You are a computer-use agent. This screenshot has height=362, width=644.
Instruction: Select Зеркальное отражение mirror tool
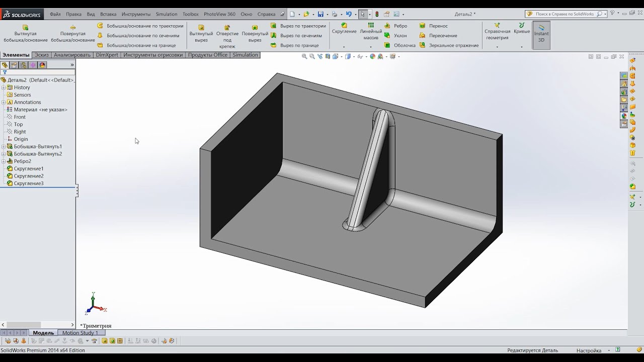pyautogui.click(x=449, y=45)
